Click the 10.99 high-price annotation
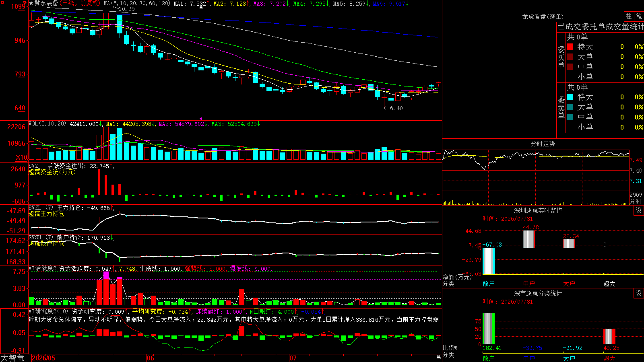 [126, 9]
